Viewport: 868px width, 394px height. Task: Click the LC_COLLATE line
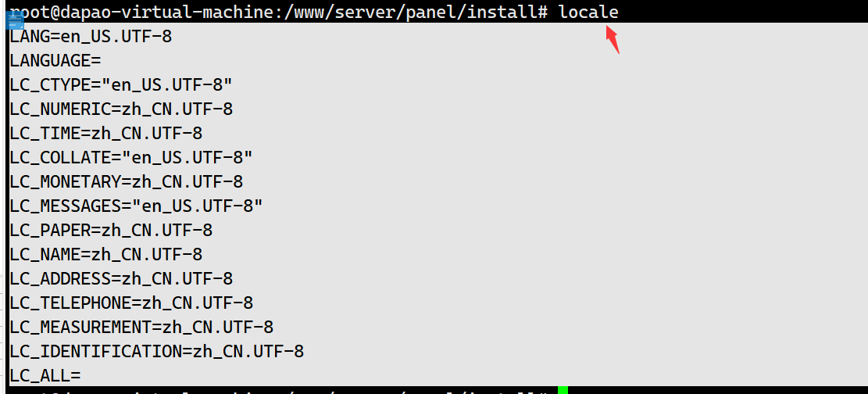[131, 157]
